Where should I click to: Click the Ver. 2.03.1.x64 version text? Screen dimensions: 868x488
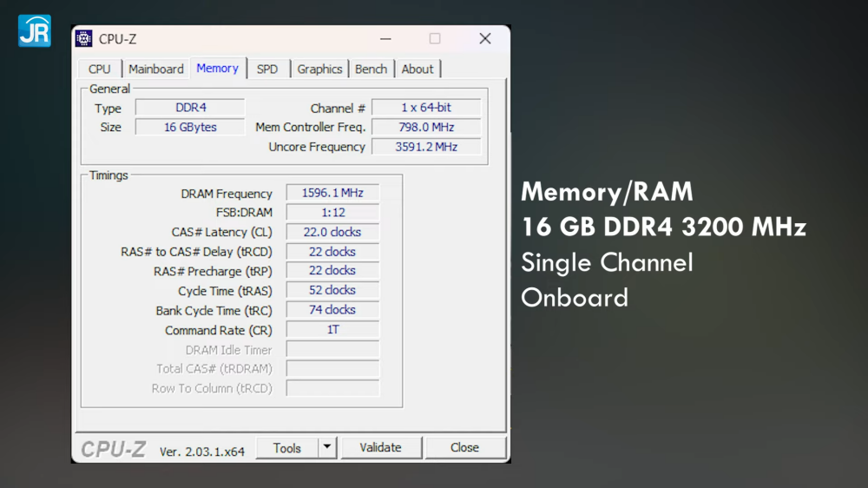click(x=202, y=452)
